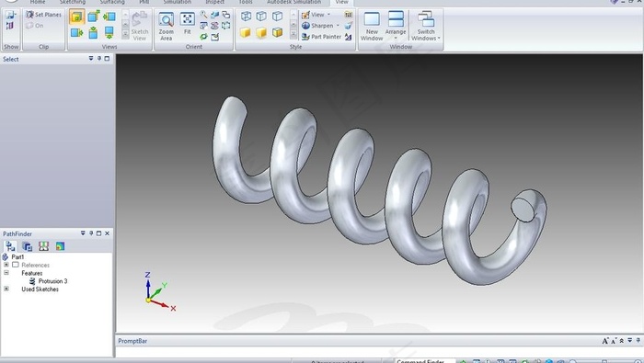
Task: Click the Switch Windows icon
Action: [x=426, y=27]
